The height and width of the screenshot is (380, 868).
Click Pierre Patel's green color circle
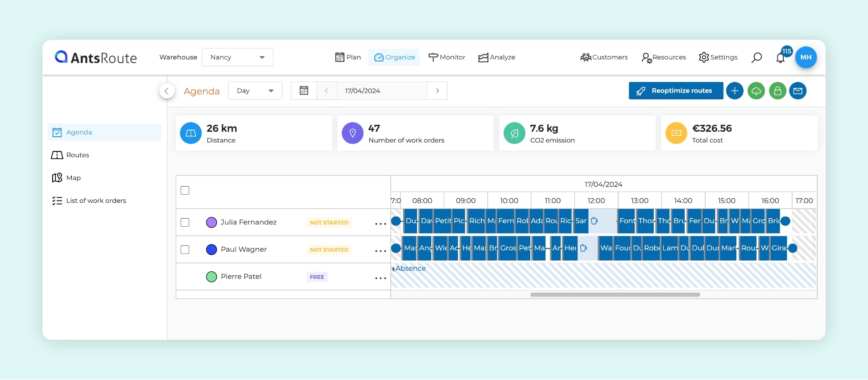[211, 277]
